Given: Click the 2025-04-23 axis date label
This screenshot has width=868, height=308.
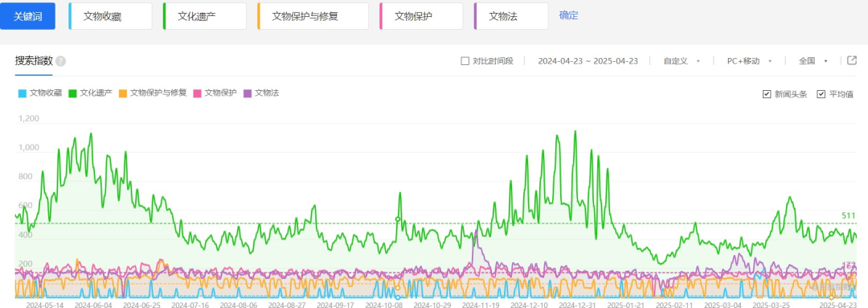Looking at the screenshot, I should 838,305.
